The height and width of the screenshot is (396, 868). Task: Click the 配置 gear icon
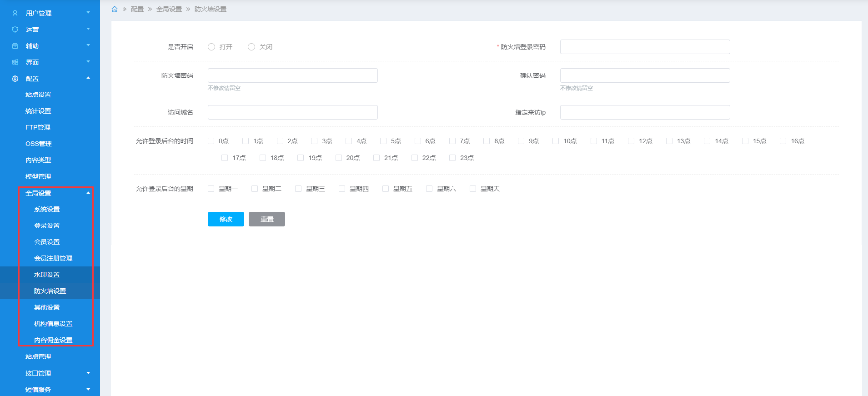[x=15, y=79]
